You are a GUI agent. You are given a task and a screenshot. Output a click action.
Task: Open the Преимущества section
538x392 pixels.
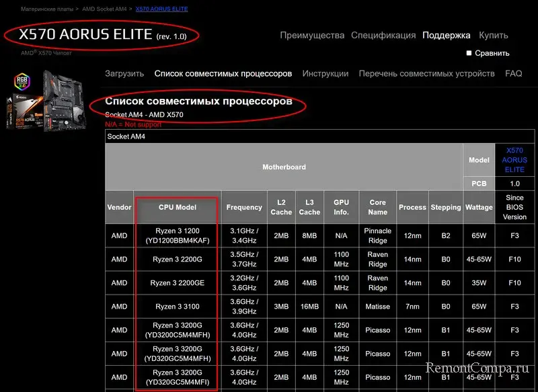(x=312, y=35)
